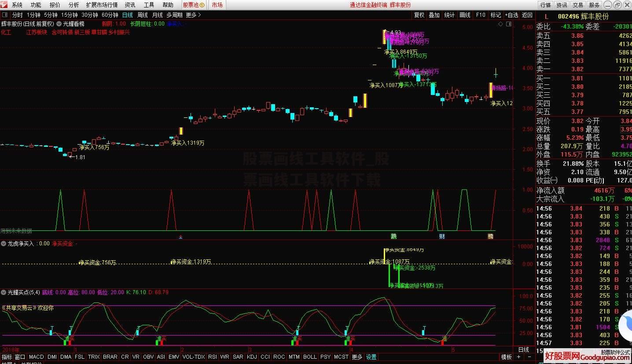Click the 榜 marker on the time axis

pyautogui.click(x=490, y=237)
